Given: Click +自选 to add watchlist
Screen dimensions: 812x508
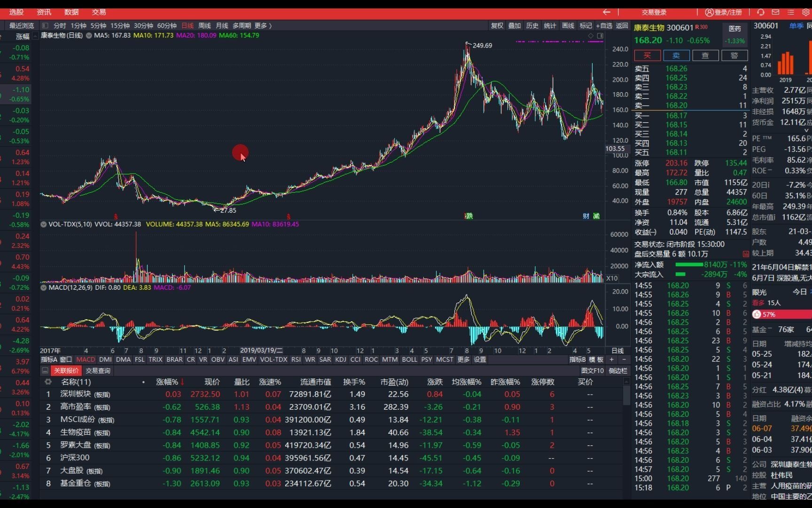Looking at the screenshot, I should (604, 25).
